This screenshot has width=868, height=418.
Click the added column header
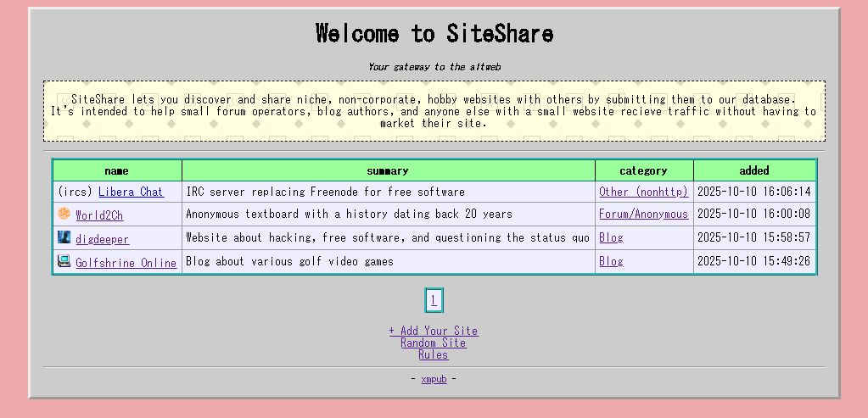click(x=753, y=170)
